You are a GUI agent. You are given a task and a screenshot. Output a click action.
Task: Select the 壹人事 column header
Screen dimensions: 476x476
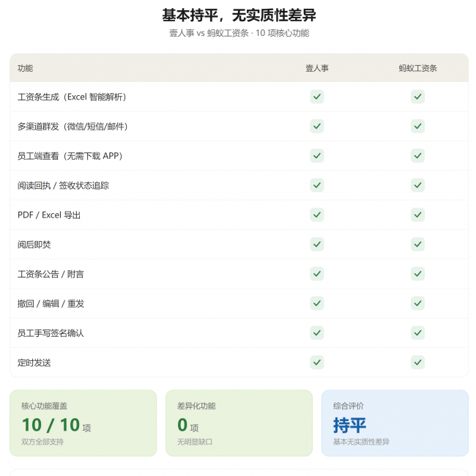click(316, 68)
